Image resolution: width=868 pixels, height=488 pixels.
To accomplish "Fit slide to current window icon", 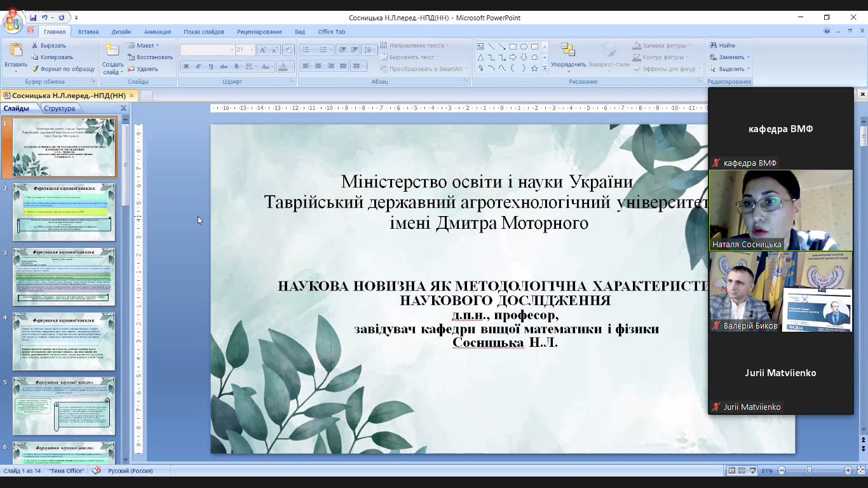I will coord(860,471).
